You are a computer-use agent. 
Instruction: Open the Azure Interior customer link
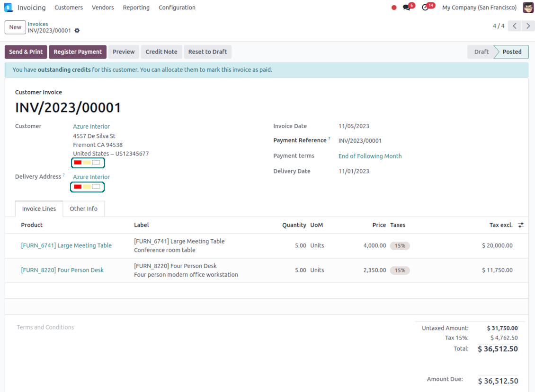[91, 126]
